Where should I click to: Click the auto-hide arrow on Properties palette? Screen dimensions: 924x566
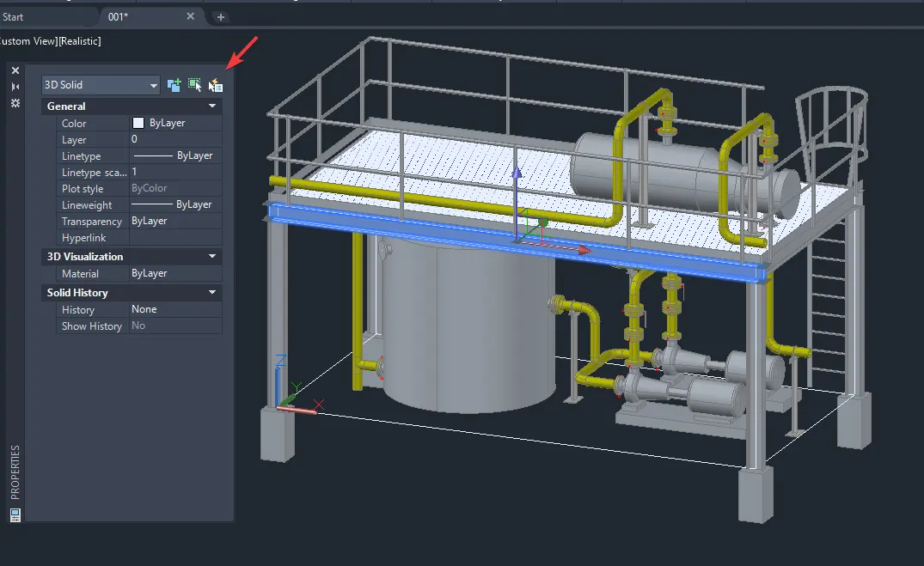(14, 86)
